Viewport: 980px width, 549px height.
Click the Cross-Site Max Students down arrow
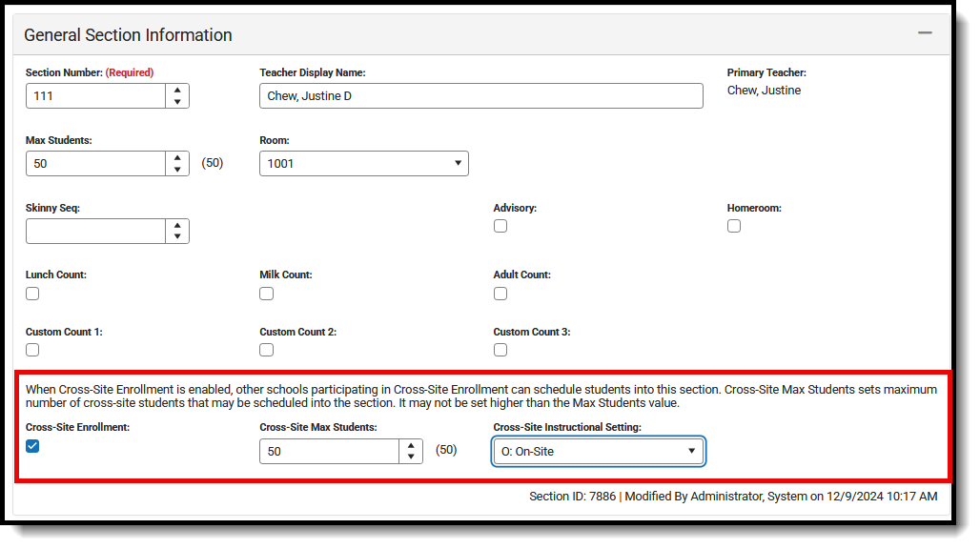[x=410, y=457]
